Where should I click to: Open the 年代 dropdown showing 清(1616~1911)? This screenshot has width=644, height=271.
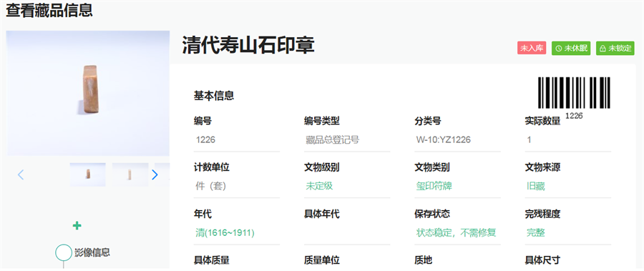(237, 233)
